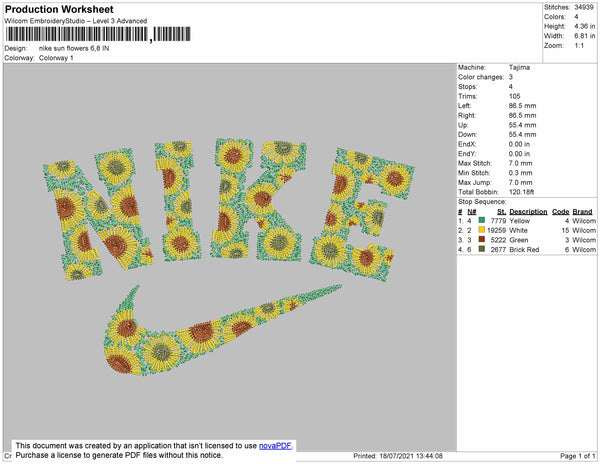
Task: Click the 'Green' description in row 3
Action: coord(518,240)
